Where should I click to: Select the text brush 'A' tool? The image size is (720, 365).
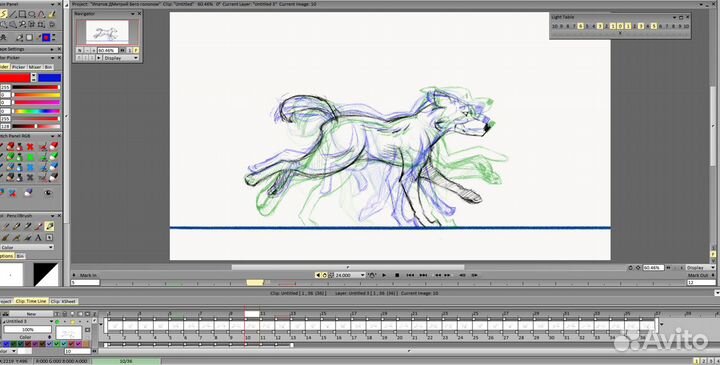click(39, 237)
